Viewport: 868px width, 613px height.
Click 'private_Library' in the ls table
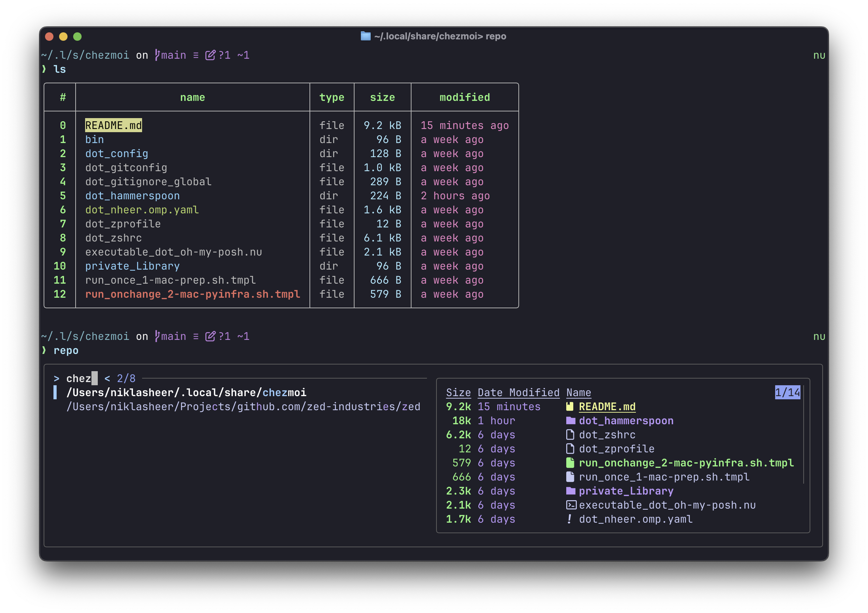pyautogui.click(x=132, y=266)
